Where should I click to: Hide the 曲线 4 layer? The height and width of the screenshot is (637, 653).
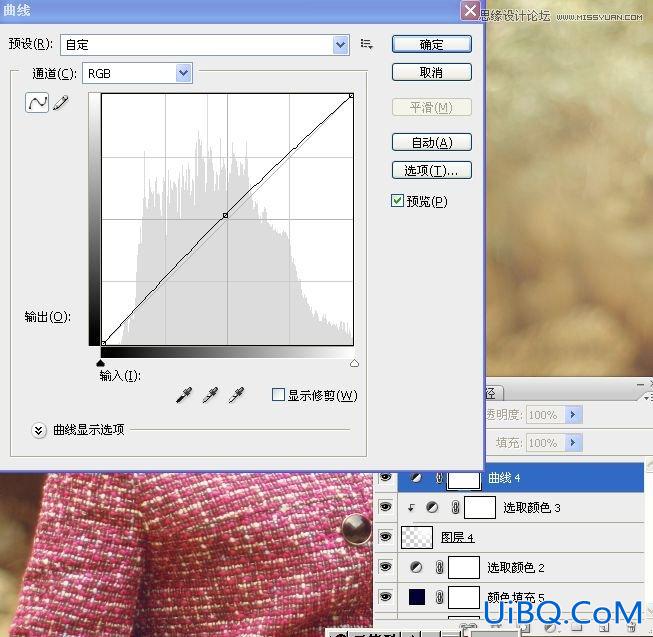386,477
